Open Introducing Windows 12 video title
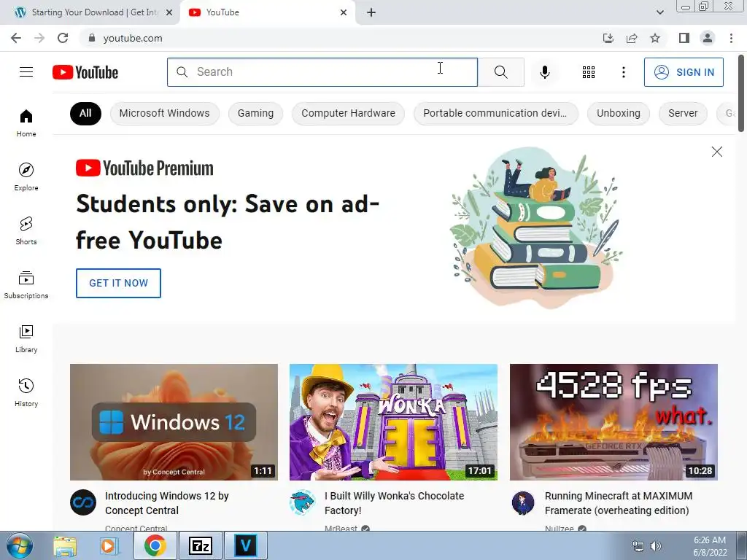 (167, 503)
